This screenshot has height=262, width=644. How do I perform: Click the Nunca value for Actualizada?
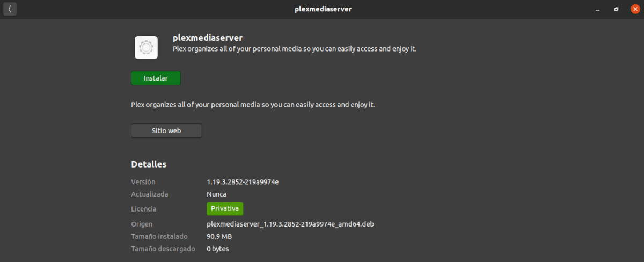point(217,194)
